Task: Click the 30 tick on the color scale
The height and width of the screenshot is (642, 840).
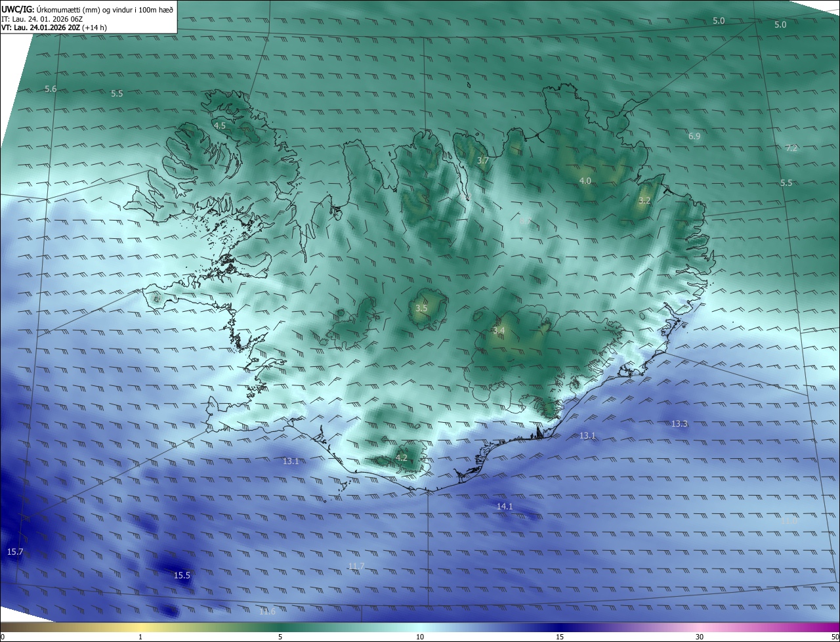Action: tap(700, 637)
